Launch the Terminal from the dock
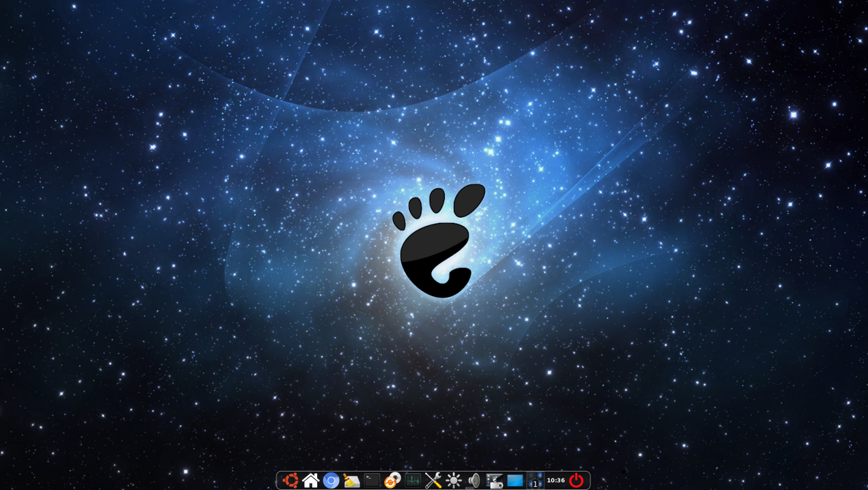Screen dimensions: 868x490 372,480
